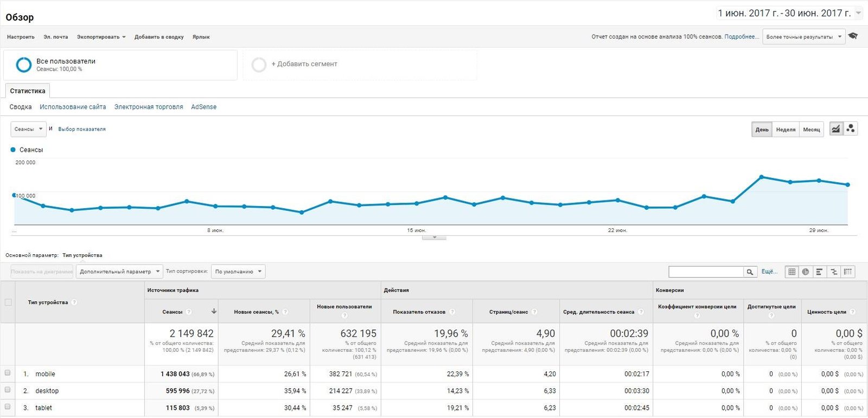Click the Подробнее link
This screenshot has height=418, width=868.
point(741,37)
